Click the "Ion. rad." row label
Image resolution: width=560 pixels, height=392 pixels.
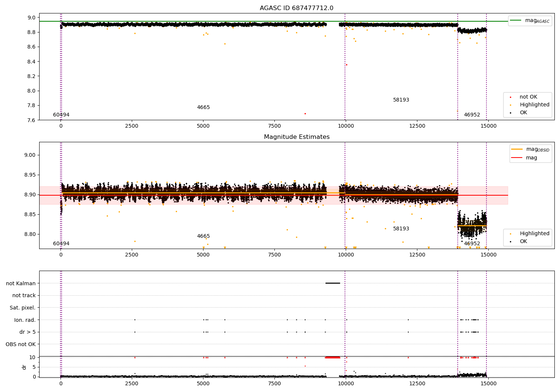25,320
